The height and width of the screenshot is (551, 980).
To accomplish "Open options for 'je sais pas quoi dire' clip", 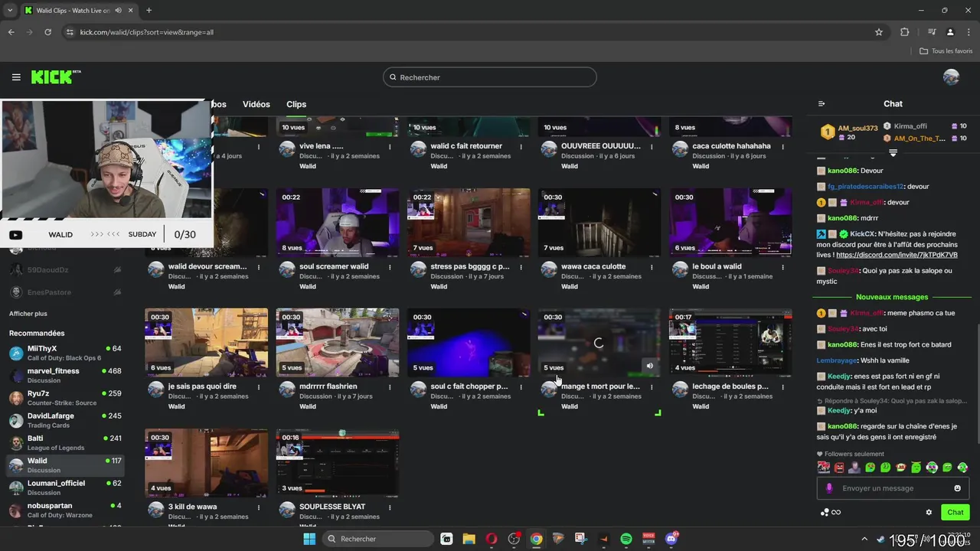I will point(259,387).
